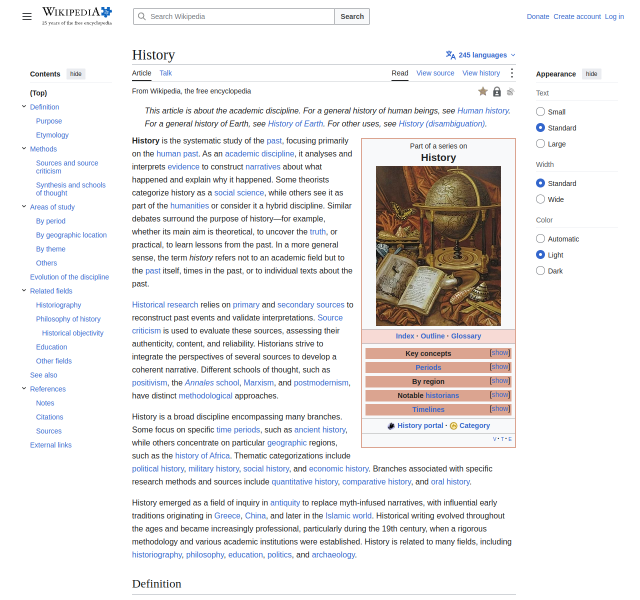The width and height of the screenshot is (640, 600).
Task: Open the History (disambiguation) link
Action: point(442,124)
